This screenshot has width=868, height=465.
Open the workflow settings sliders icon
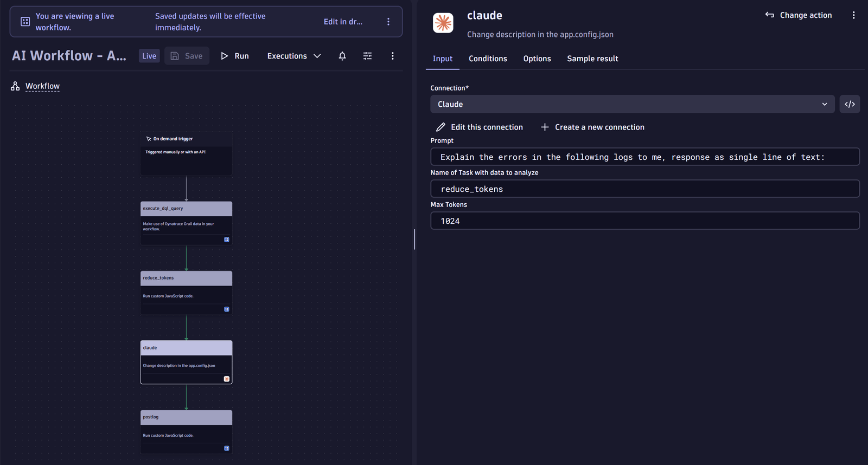[x=367, y=56]
